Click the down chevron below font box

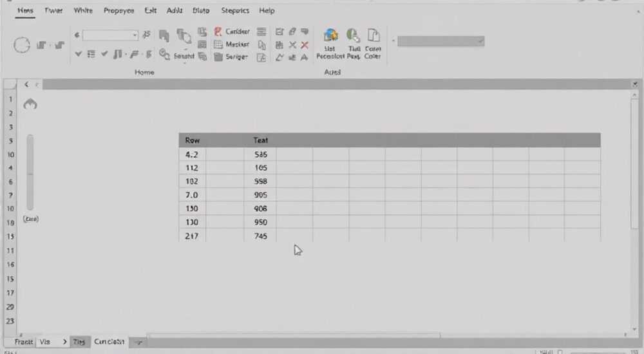click(x=78, y=54)
